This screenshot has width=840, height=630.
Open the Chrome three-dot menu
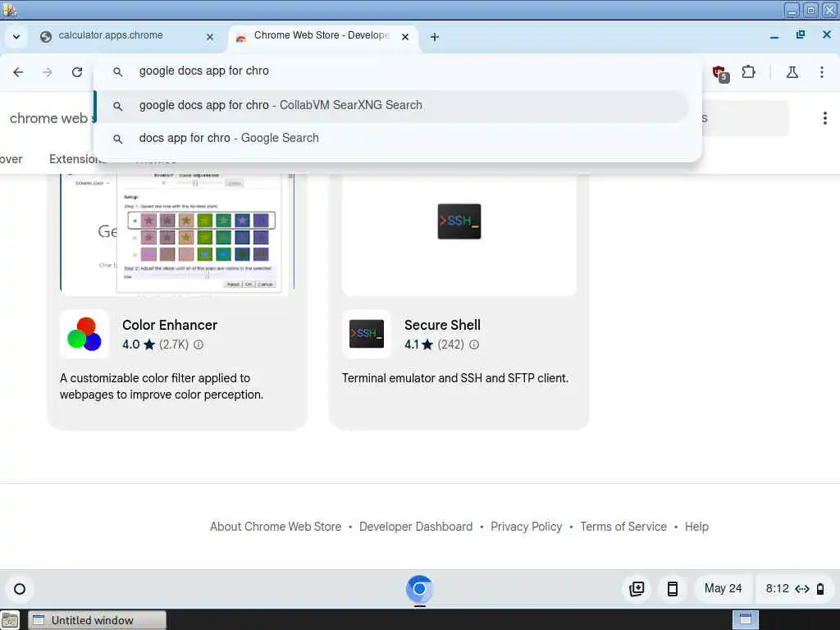(822, 72)
